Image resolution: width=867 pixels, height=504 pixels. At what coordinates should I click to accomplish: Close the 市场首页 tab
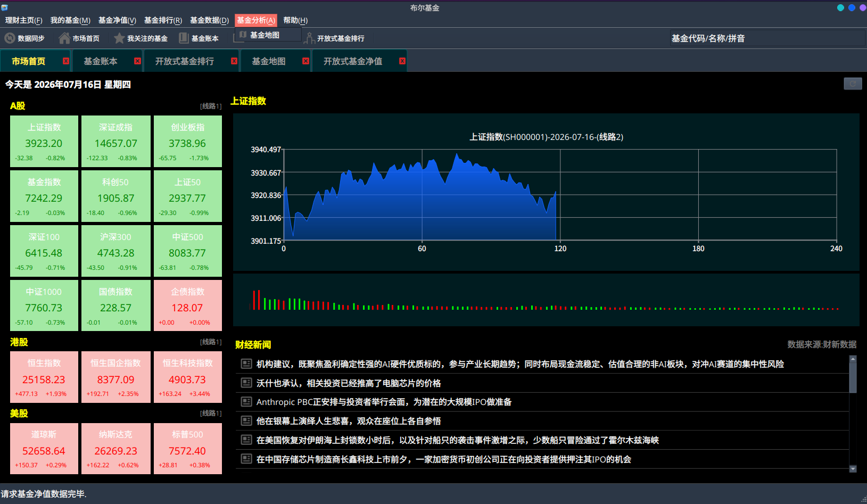(x=66, y=61)
